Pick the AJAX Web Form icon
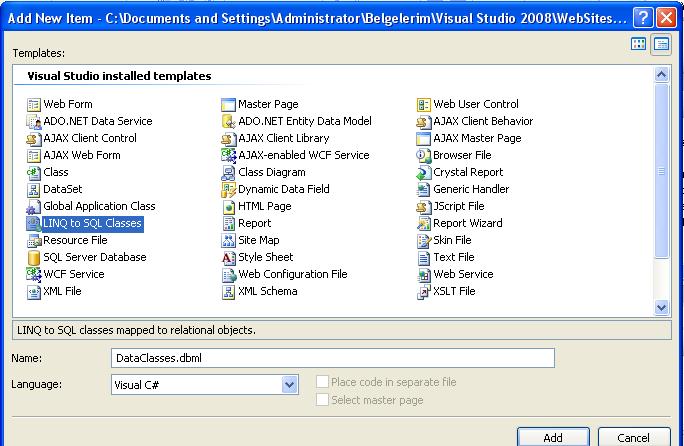Viewport: 684px width, 446px height. click(x=34, y=156)
